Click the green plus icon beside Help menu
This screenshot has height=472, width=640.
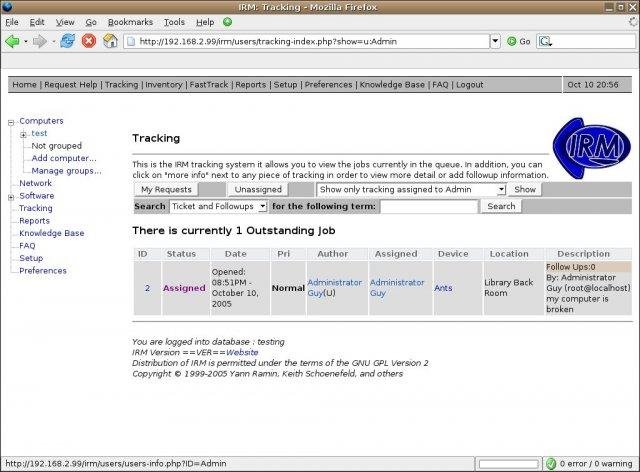click(228, 21)
